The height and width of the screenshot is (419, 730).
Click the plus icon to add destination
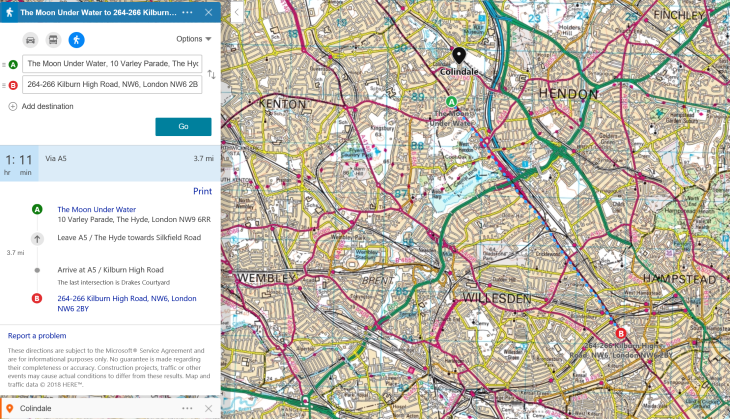click(13, 106)
